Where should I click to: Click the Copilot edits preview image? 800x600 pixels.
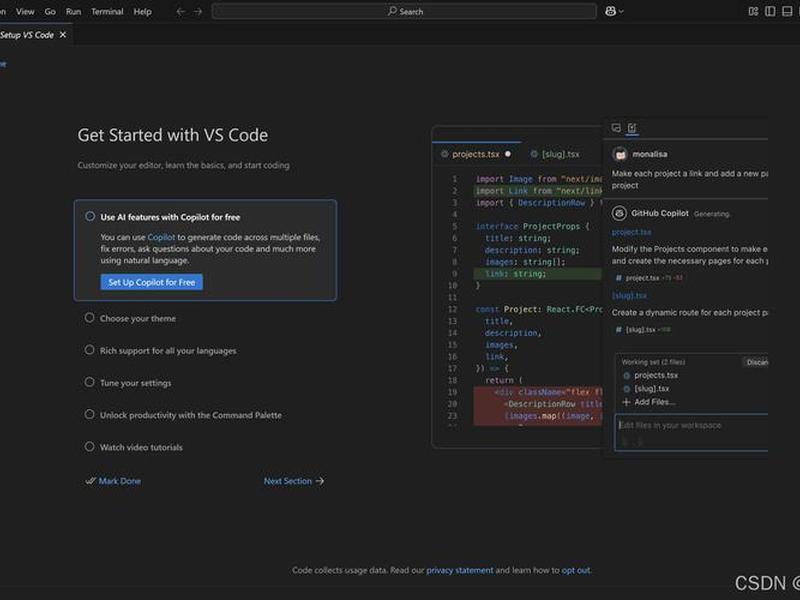tap(599, 286)
